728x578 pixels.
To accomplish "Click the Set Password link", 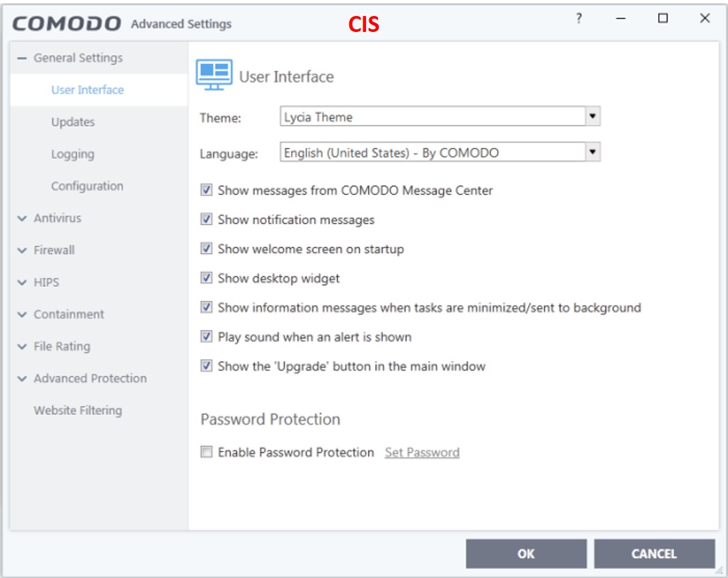I will (x=422, y=453).
